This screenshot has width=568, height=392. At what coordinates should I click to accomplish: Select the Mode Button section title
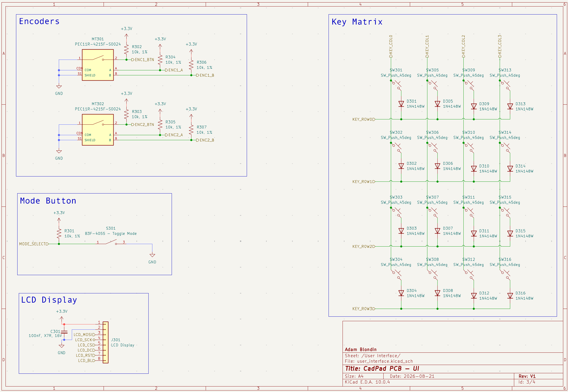pos(48,201)
